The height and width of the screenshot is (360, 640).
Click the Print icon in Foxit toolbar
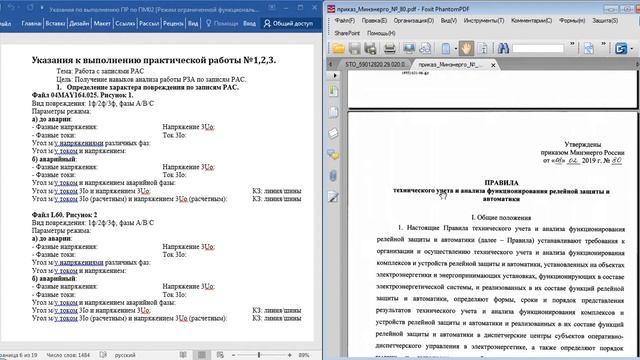(x=389, y=49)
